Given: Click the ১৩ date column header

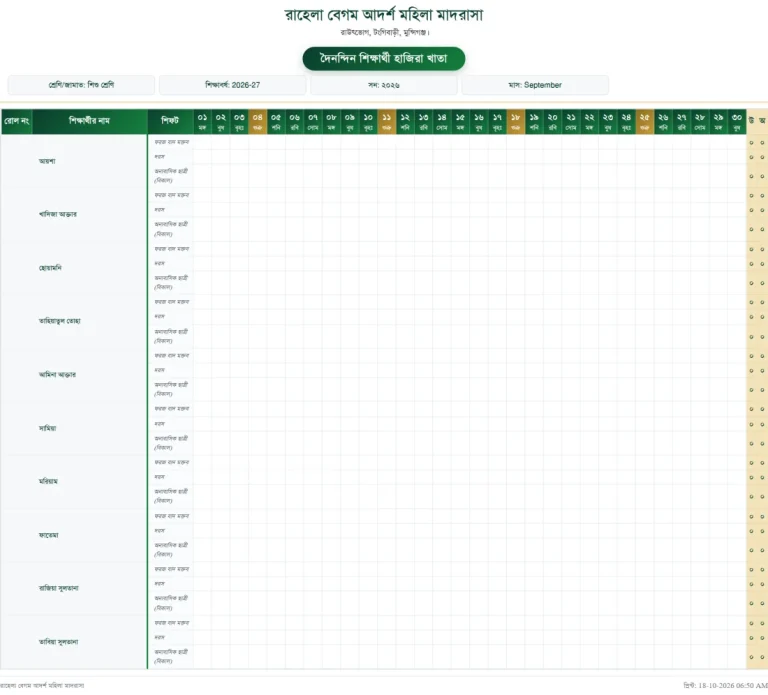Looking at the screenshot, I should tap(423, 121).
